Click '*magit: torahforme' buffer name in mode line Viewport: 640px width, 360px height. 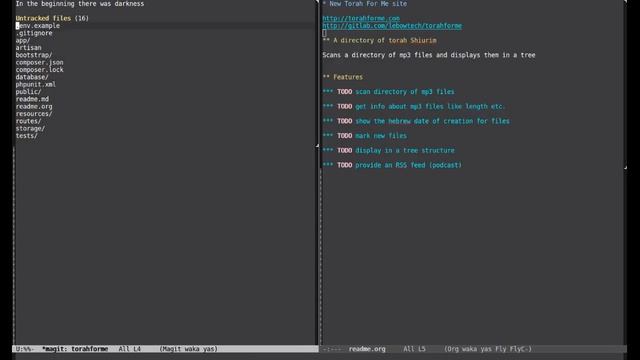tap(75, 349)
